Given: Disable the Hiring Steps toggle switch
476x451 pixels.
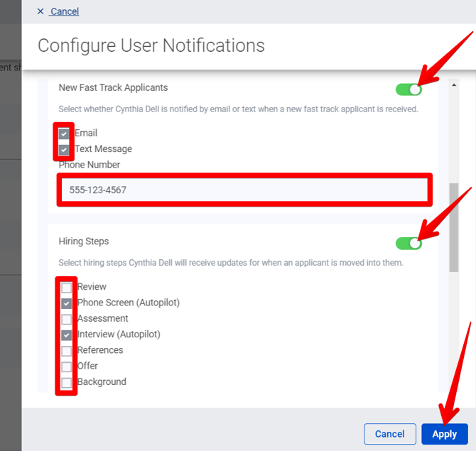Looking at the screenshot, I should coord(409,243).
